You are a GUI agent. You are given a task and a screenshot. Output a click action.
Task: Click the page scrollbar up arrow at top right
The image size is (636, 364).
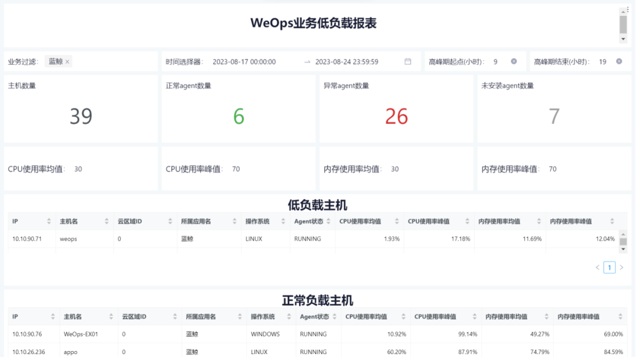[x=624, y=12]
